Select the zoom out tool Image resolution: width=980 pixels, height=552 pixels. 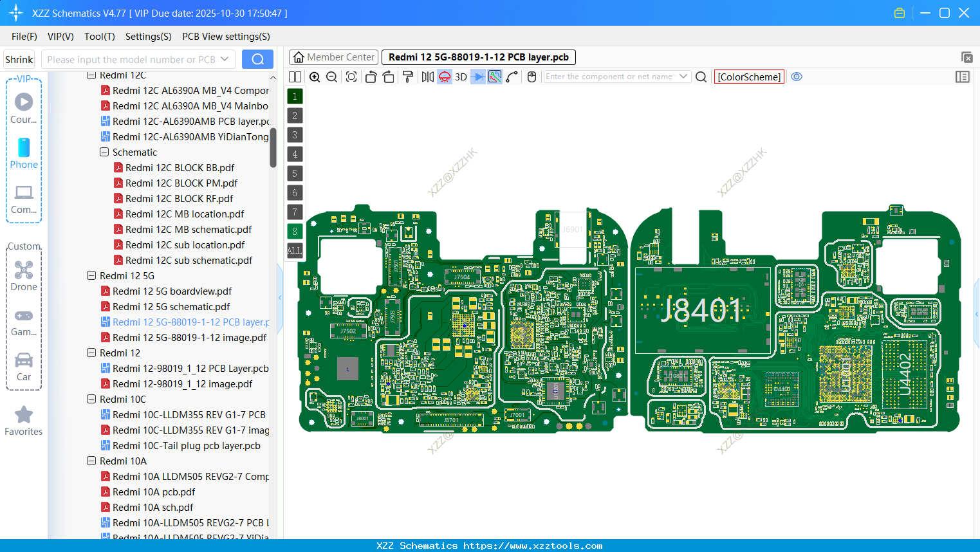[331, 77]
